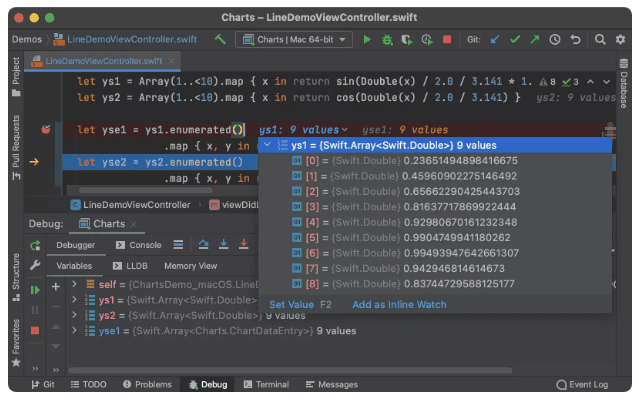Screen dimensions: 639x402
Task: Click Add as Inline Watch link
Action: coord(399,305)
